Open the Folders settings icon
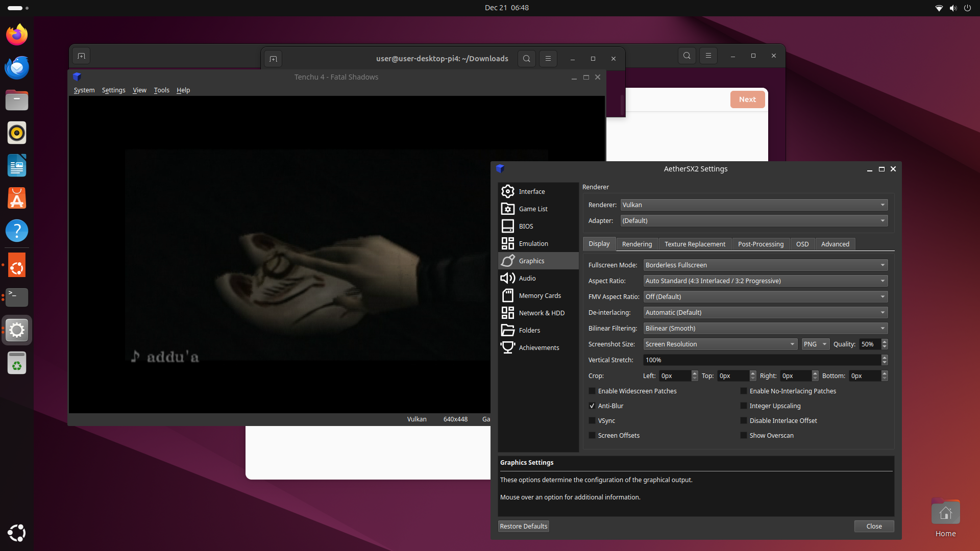The image size is (980, 551). tap(507, 330)
